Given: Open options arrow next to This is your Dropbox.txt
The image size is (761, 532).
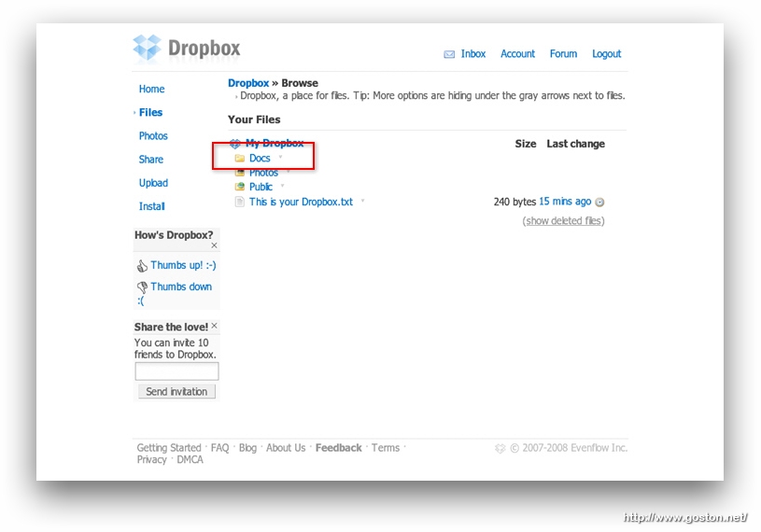Looking at the screenshot, I should [x=362, y=201].
